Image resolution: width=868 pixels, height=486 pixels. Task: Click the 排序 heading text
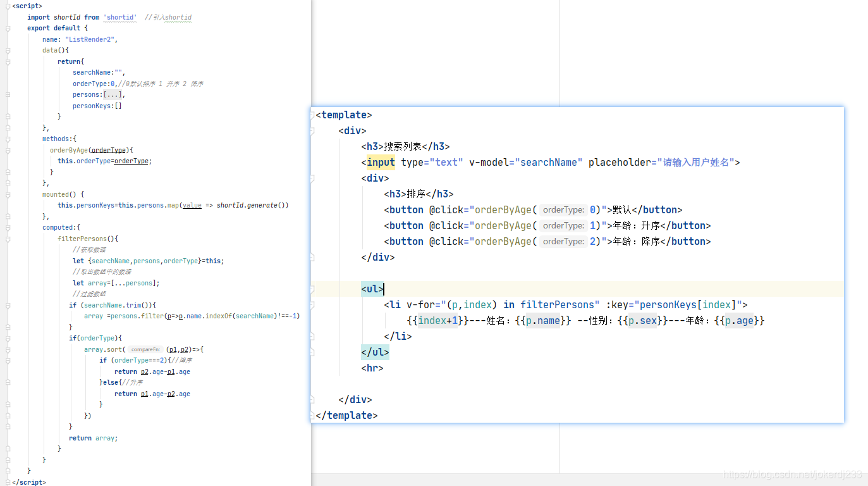point(416,194)
